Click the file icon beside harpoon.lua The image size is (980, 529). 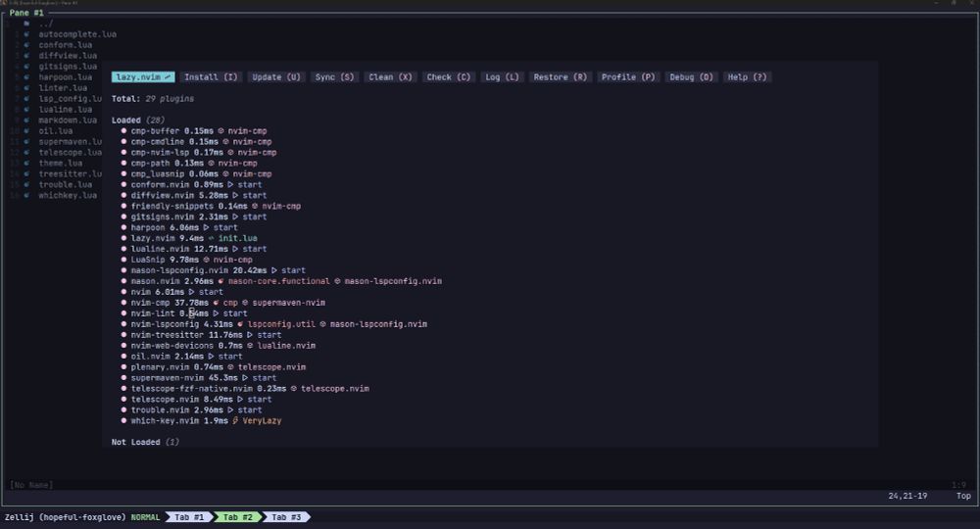click(x=26, y=76)
